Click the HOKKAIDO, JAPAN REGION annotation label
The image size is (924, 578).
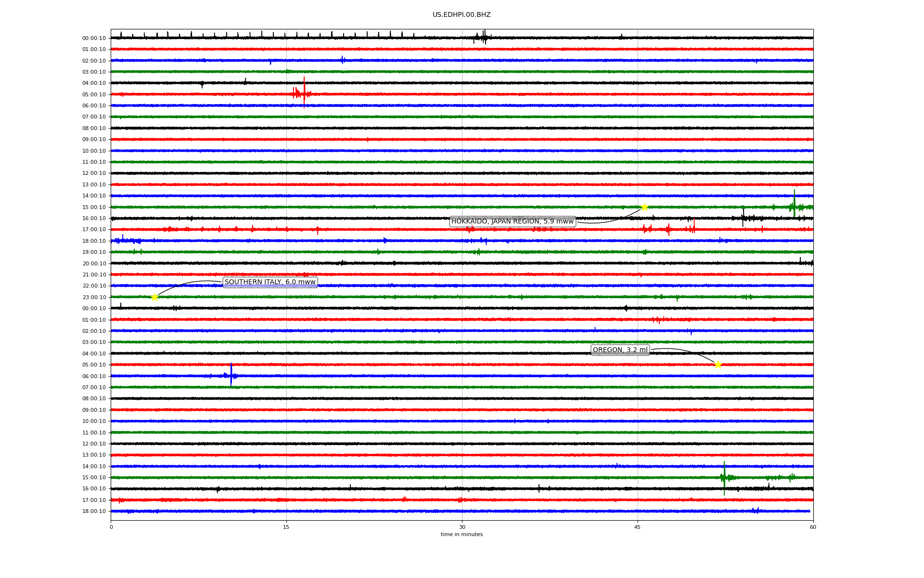tap(512, 222)
